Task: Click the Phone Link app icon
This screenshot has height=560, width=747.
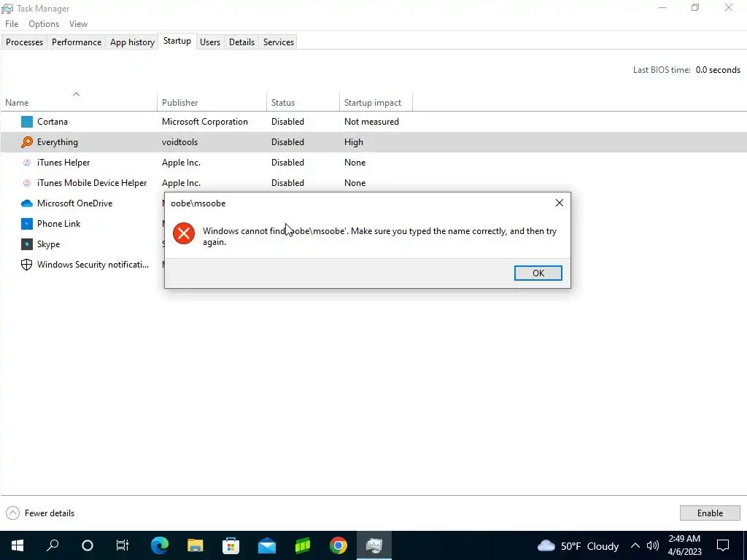Action: tap(27, 224)
